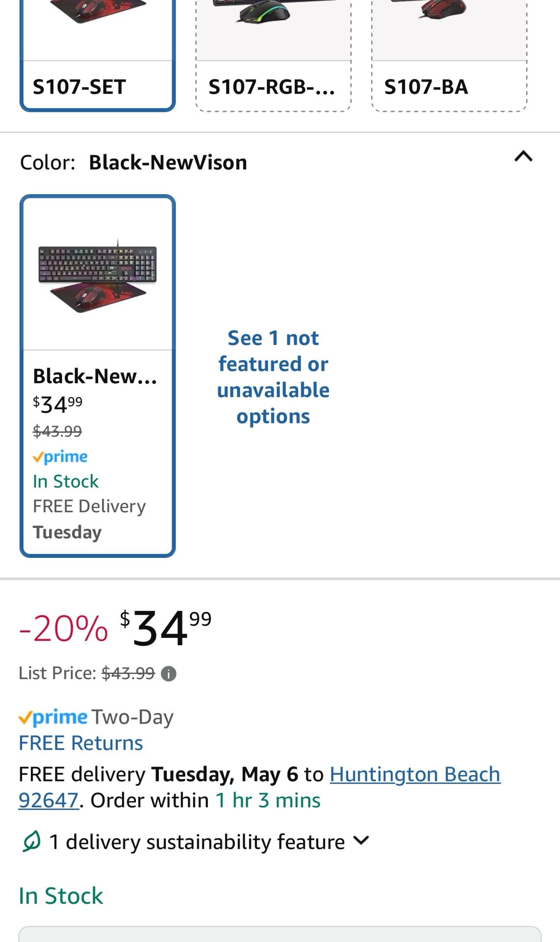The height and width of the screenshot is (942, 560).
Task: Expand delivery sustainability feature dropdown arrow
Action: coord(361,840)
